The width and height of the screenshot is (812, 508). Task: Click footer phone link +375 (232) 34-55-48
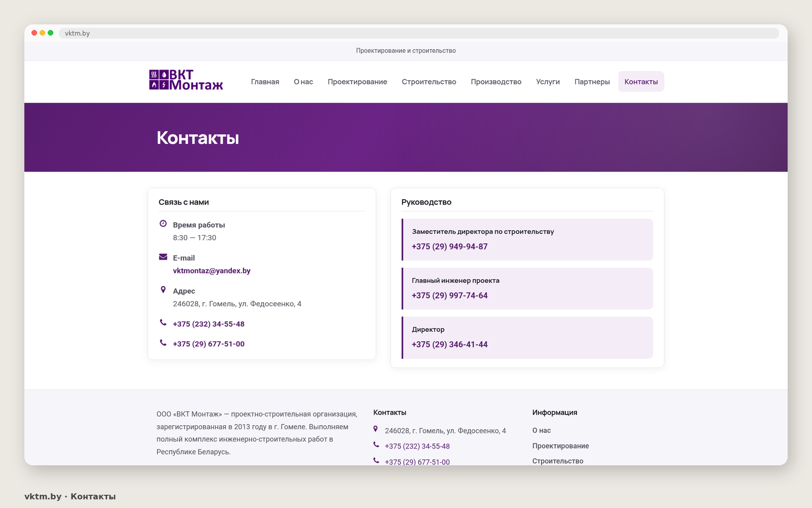tap(417, 447)
